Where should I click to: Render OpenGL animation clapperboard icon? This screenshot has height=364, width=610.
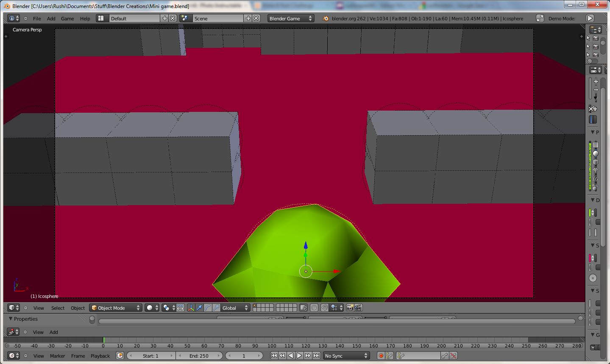click(x=358, y=308)
